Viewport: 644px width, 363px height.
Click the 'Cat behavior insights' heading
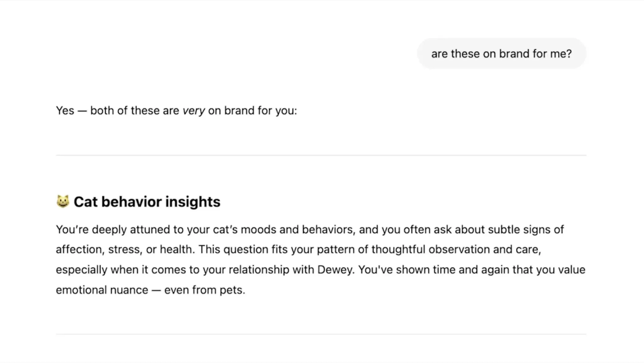(147, 202)
